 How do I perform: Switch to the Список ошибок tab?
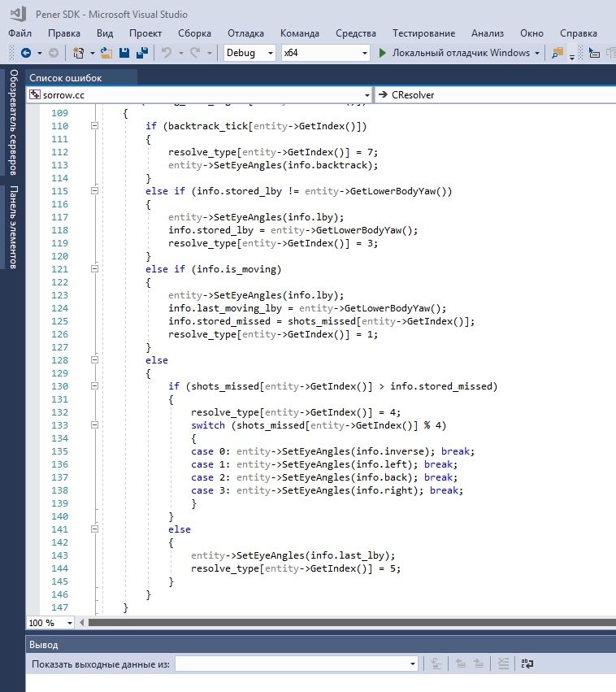(x=66, y=77)
